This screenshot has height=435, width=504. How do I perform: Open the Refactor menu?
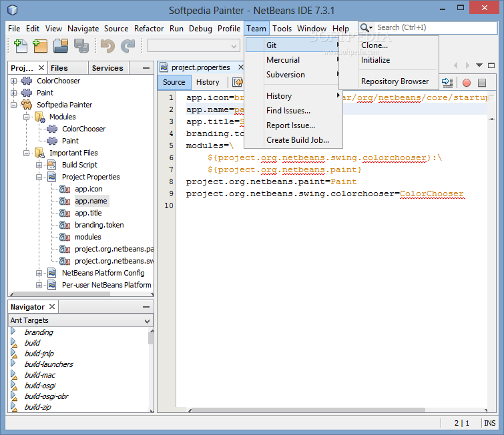pyautogui.click(x=149, y=29)
